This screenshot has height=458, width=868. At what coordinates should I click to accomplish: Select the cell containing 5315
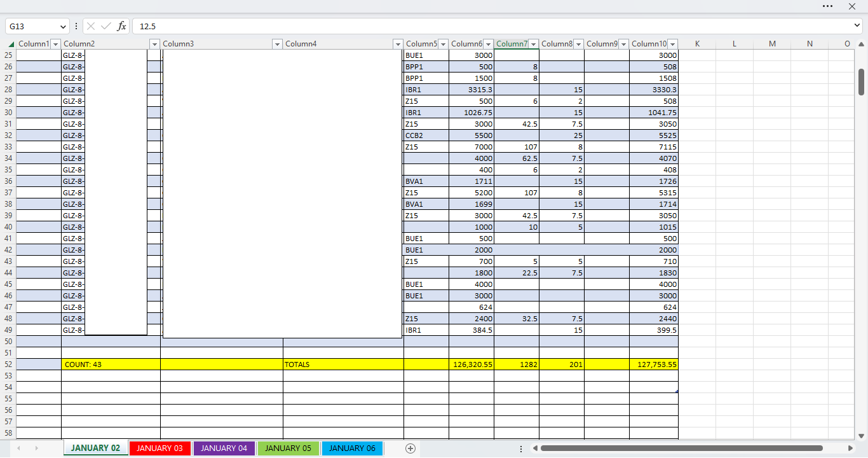(654, 193)
